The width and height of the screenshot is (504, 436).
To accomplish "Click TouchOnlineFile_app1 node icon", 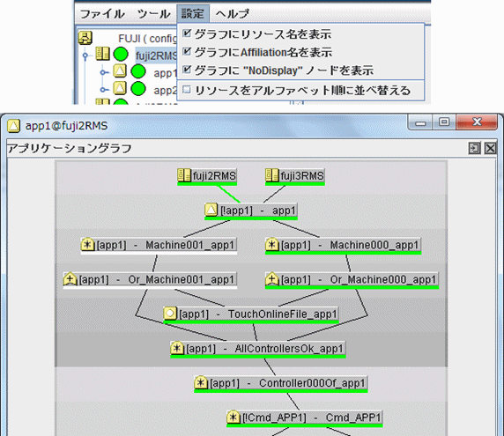I will tap(170, 314).
